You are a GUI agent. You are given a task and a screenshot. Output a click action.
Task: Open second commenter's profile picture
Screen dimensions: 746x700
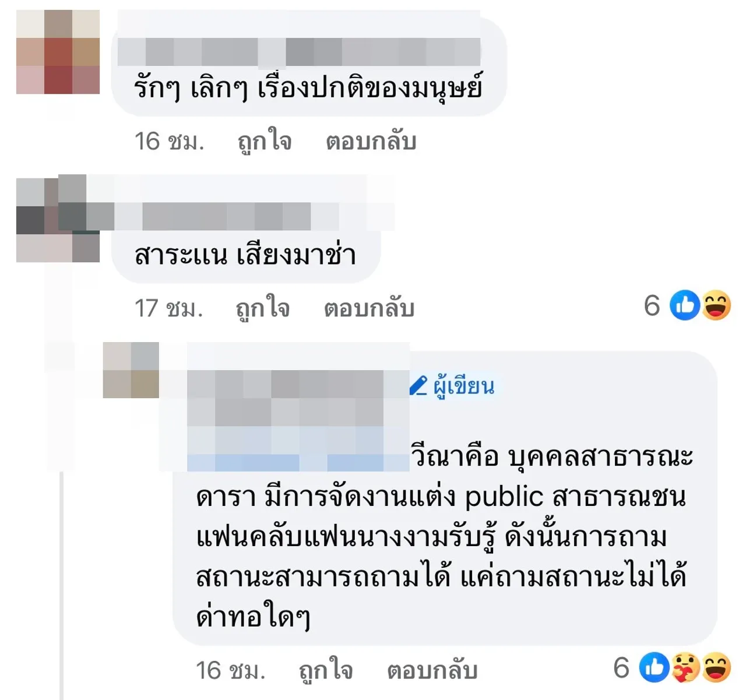tap(58, 219)
